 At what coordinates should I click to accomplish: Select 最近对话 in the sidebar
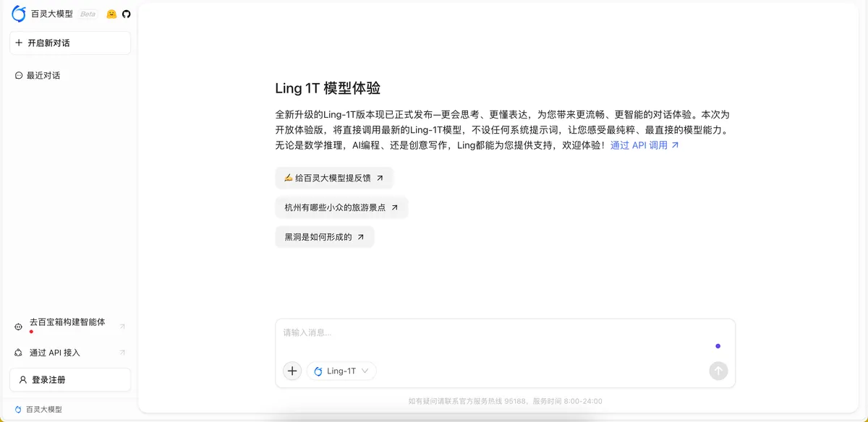tap(43, 75)
